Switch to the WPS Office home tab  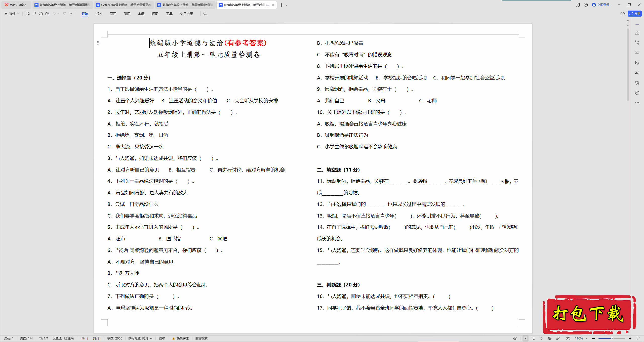tap(16, 5)
